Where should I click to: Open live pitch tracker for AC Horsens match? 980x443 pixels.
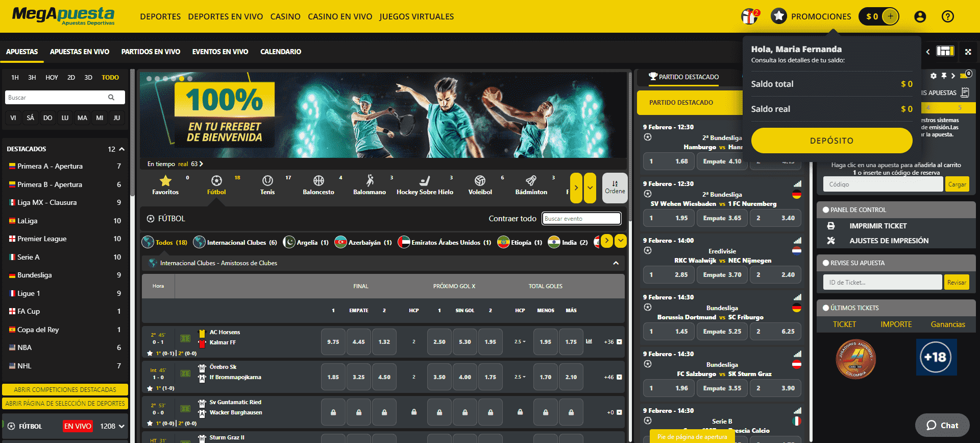[185, 338]
